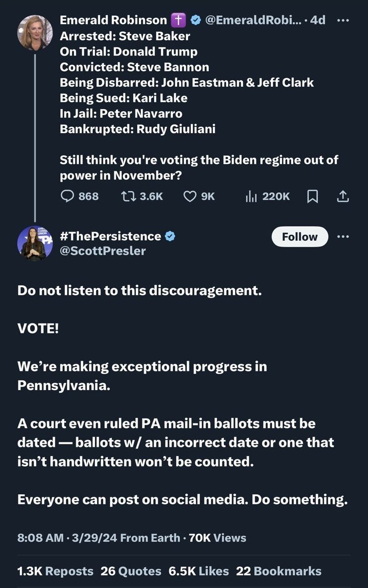Screen dimensions: 368x588
Task: Open Emerald Robinson's profile picture
Action: (x=35, y=32)
